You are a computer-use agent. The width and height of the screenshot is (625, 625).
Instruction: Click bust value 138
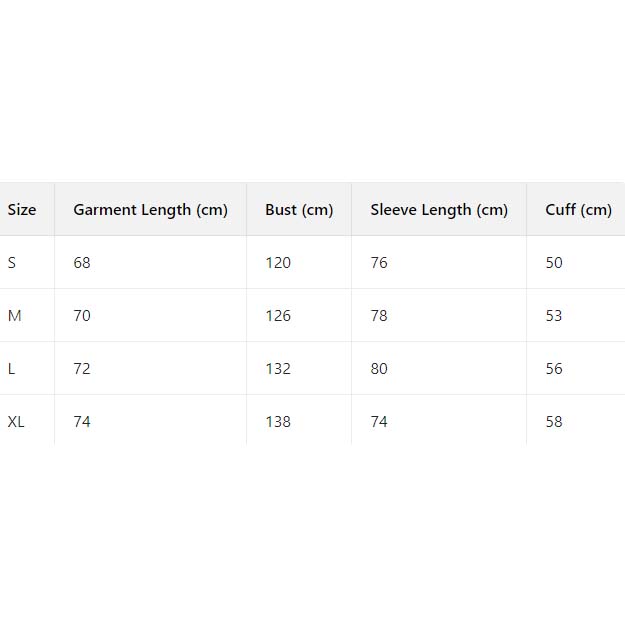tap(278, 422)
